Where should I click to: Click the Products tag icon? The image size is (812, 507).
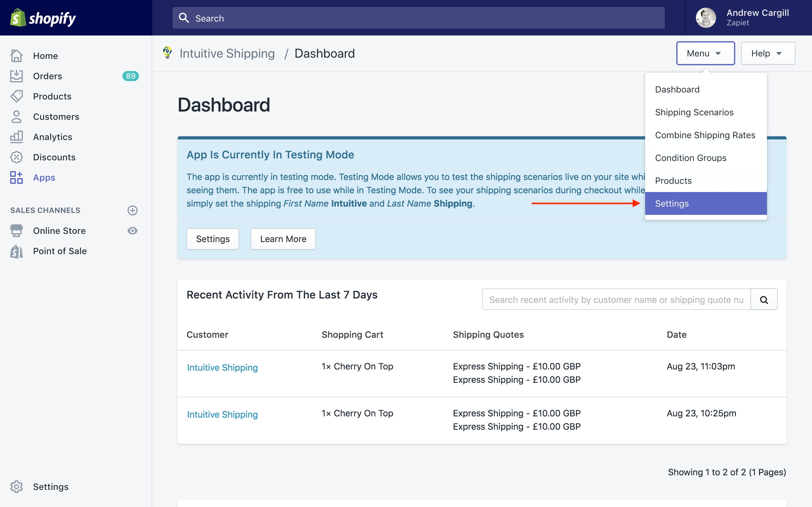click(x=16, y=96)
